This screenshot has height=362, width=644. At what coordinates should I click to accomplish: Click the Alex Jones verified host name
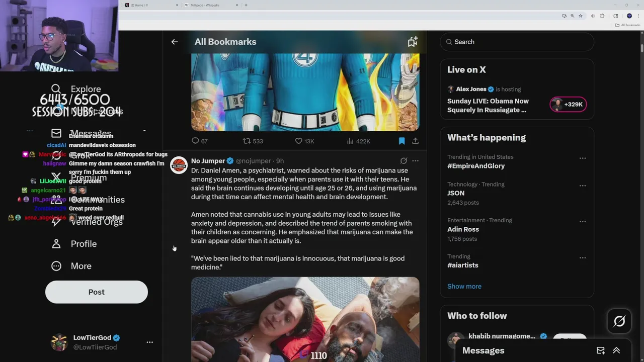[x=471, y=89]
